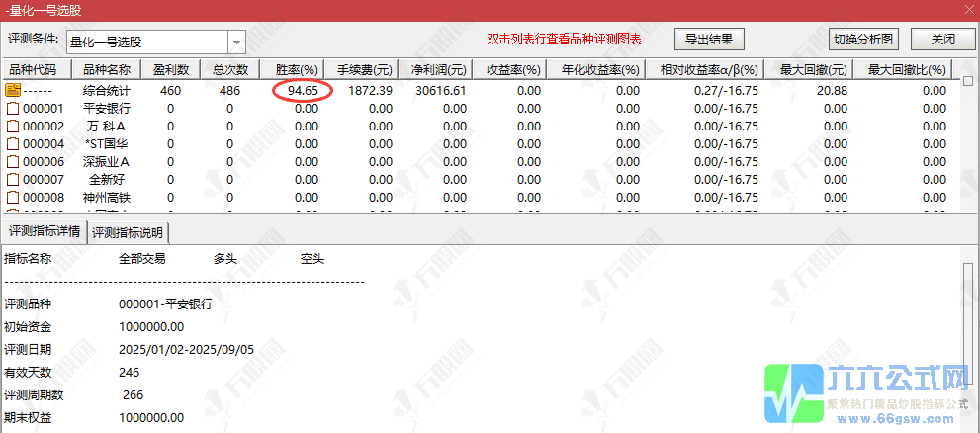Click the document icon beside 000002
Image resolution: width=980 pixels, height=433 pixels.
tap(13, 127)
